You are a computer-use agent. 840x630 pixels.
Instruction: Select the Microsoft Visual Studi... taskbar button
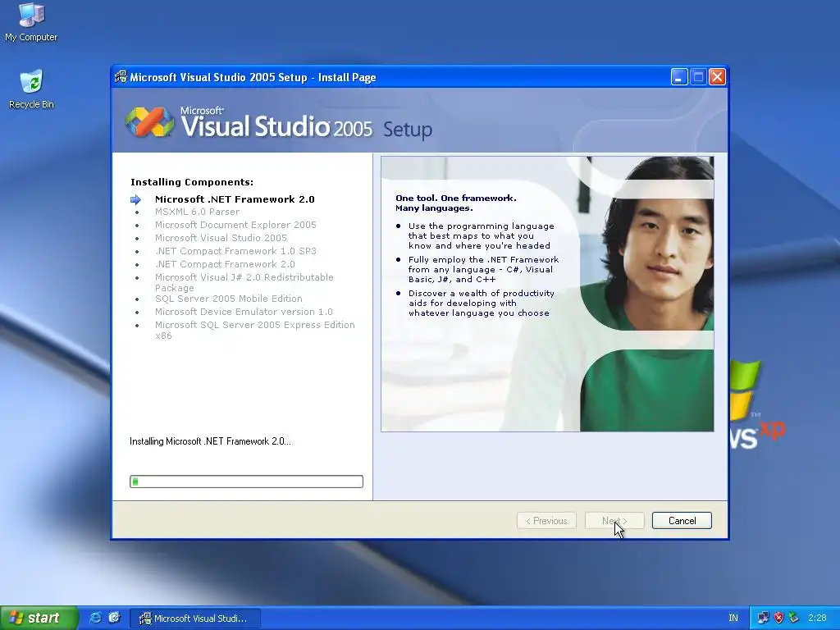click(195, 619)
